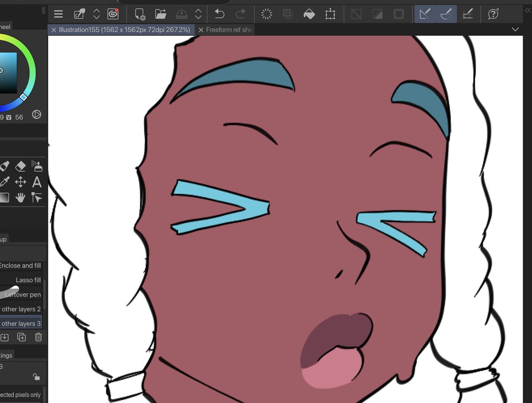Open Clip Studio Paint support icon

tap(493, 14)
